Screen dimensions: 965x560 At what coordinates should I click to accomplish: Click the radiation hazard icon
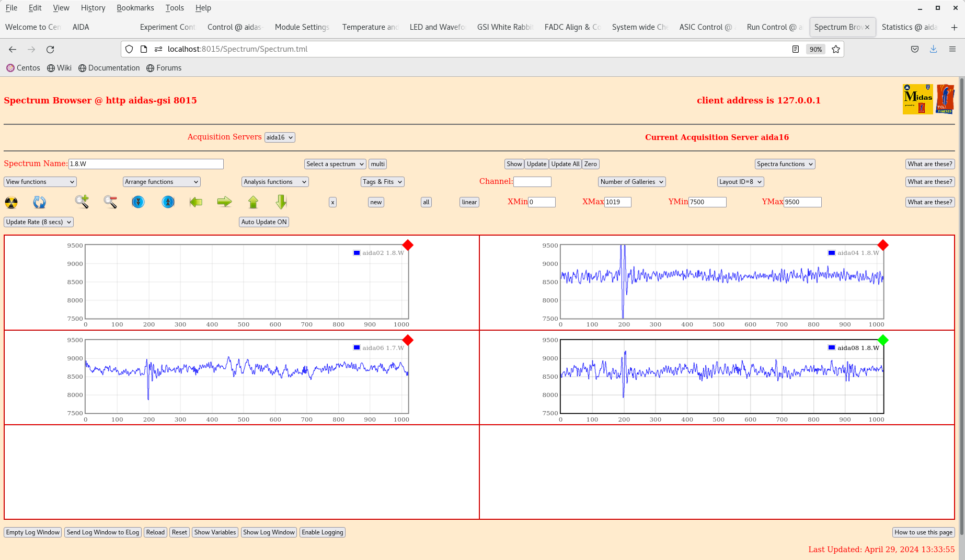pos(11,202)
